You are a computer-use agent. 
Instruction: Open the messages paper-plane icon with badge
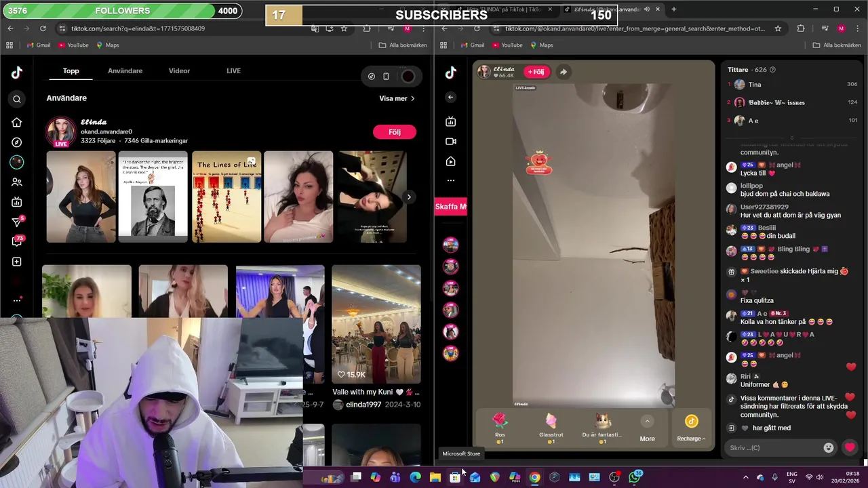17,222
